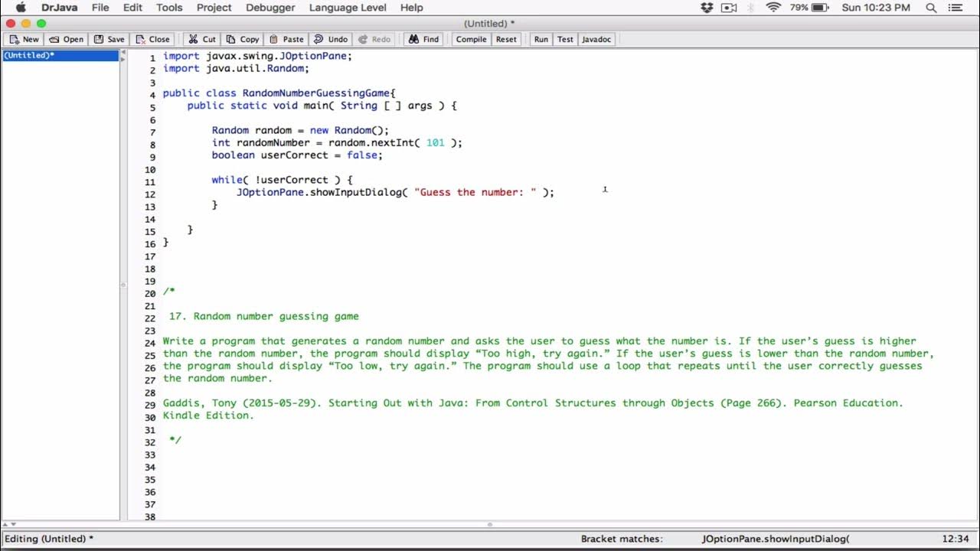Open the Edit menu

coord(133,8)
